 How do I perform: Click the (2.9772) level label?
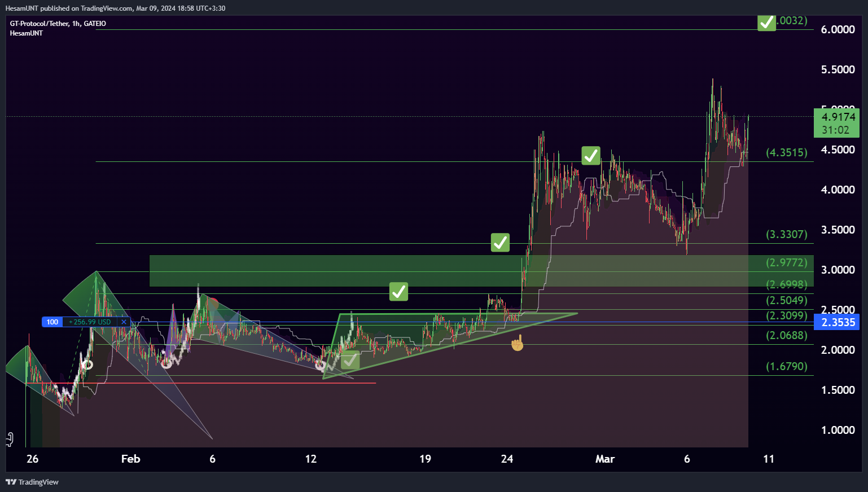[x=787, y=262]
